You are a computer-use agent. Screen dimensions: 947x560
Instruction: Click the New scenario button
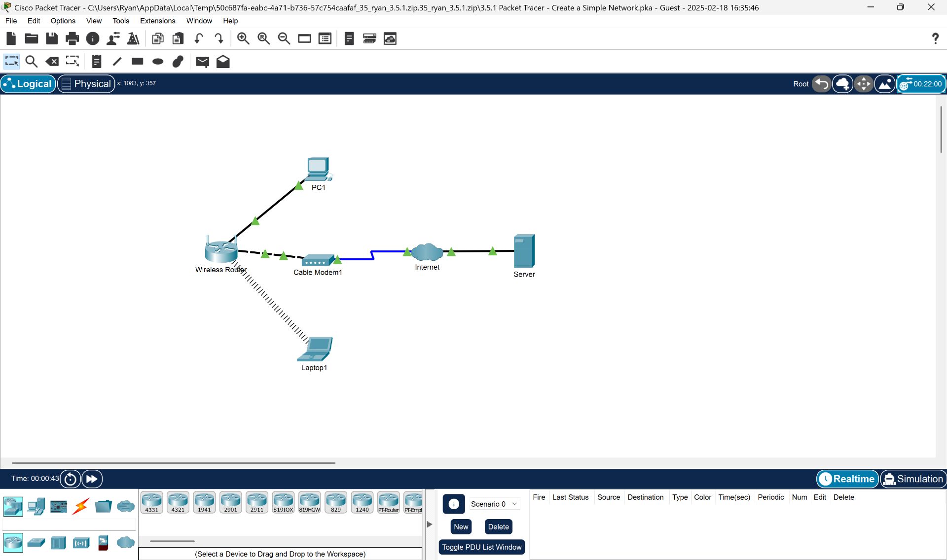pos(461,526)
